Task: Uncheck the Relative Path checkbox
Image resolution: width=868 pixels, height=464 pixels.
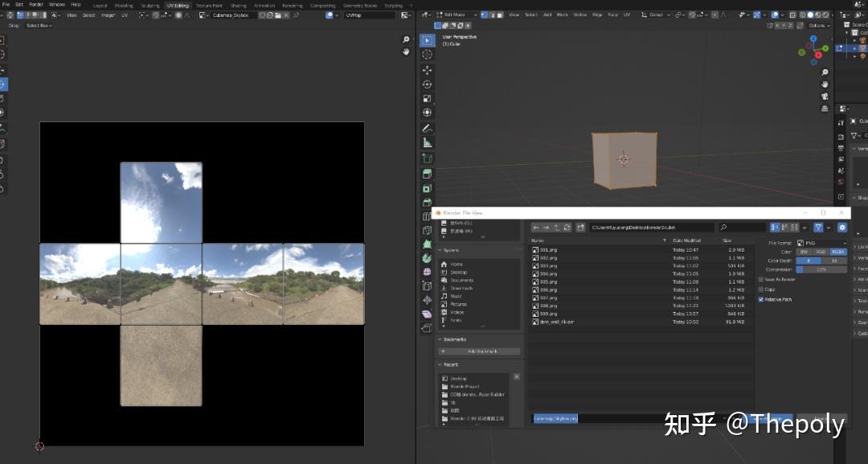Action: pyautogui.click(x=760, y=299)
